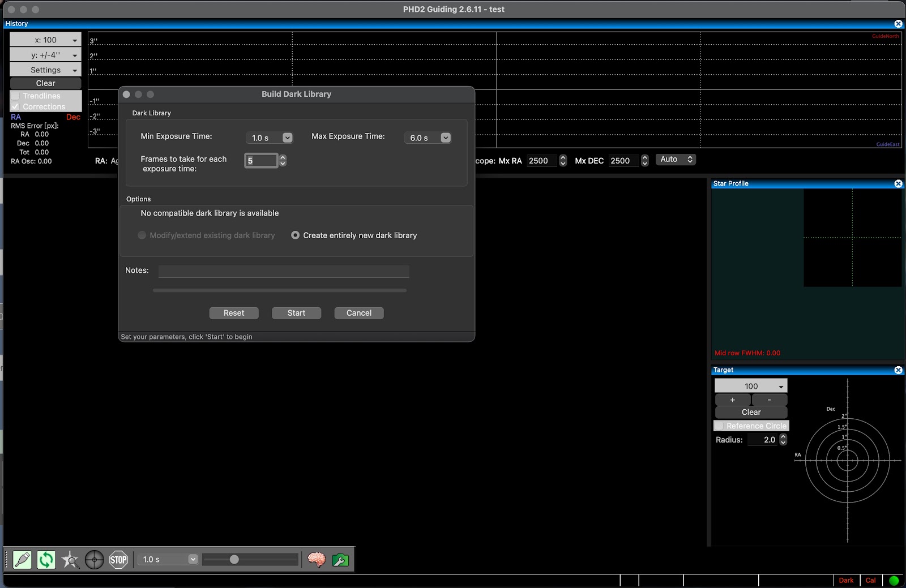The image size is (906, 588).
Task: Click the Radius value field
Action: tap(763, 440)
